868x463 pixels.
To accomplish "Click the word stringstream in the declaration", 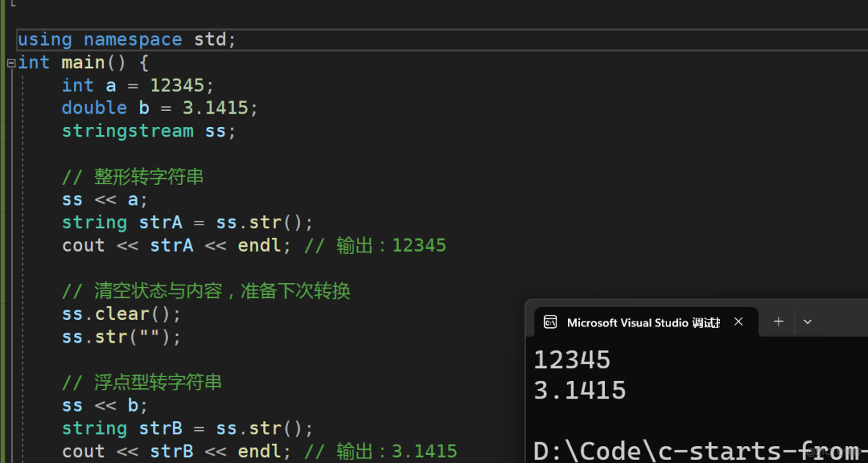I will click(x=128, y=131).
